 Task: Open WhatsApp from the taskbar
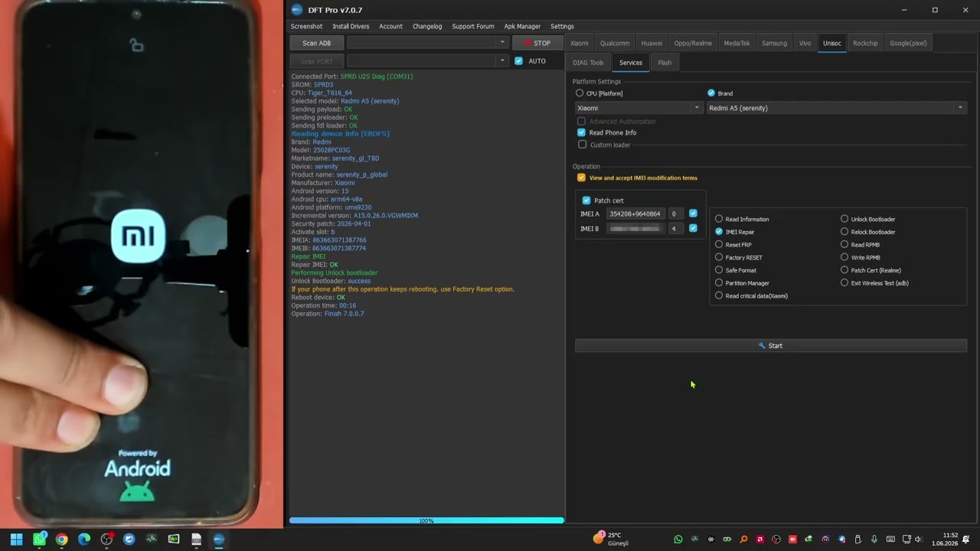tap(39, 540)
